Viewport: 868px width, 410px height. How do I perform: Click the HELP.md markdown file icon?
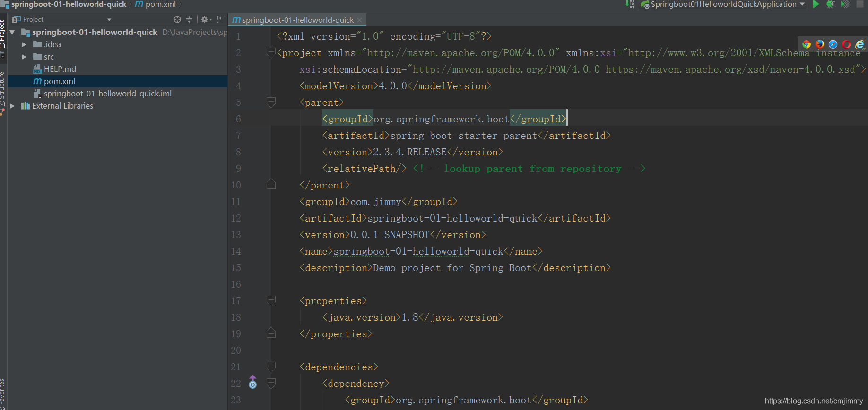click(37, 69)
